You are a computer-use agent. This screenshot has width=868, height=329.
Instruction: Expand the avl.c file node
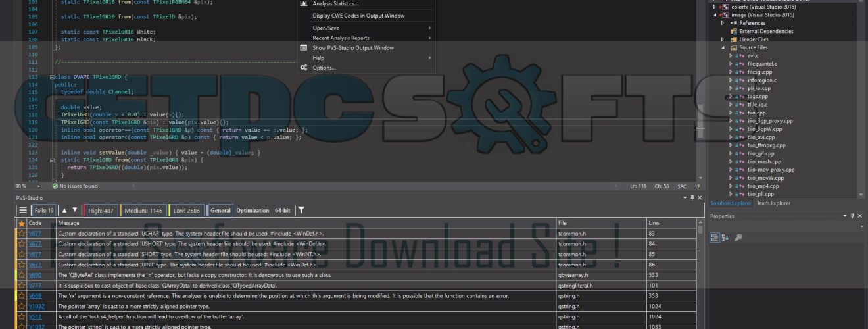(x=731, y=56)
